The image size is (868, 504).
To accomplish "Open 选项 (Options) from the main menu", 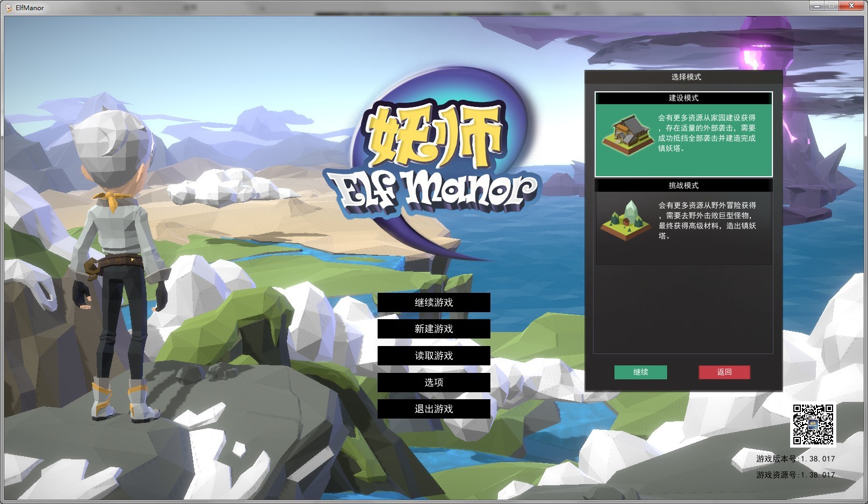I will coord(433,382).
